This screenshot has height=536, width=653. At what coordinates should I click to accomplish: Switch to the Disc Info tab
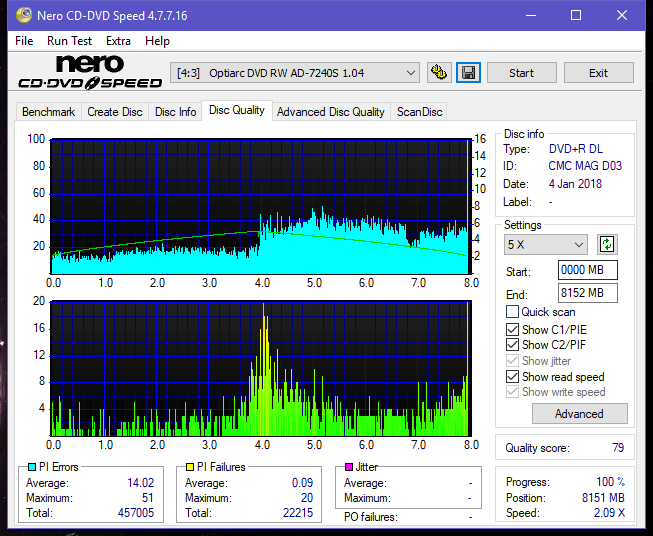[x=175, y=112]
